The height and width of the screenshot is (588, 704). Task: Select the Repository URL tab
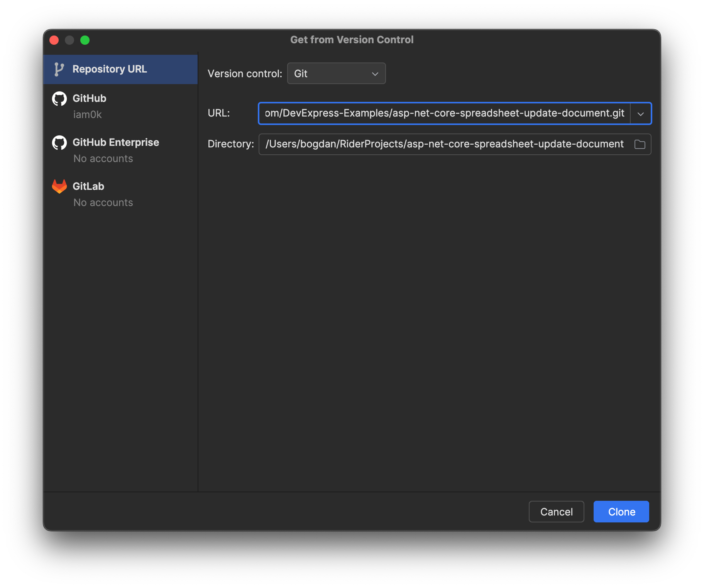click(x=110, y=69)
